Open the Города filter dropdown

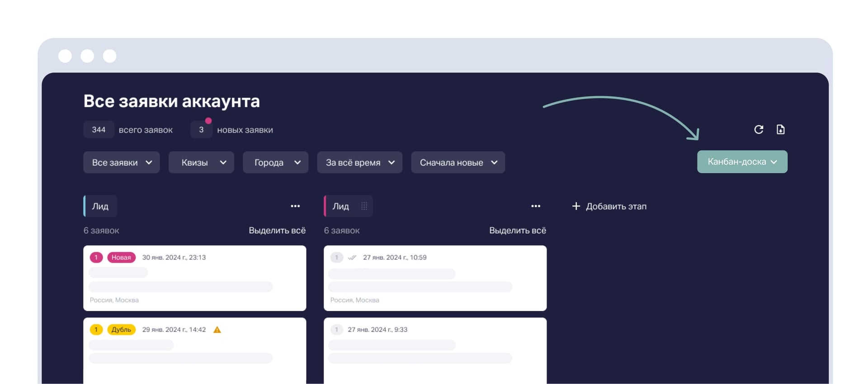[x=276, y=162]
